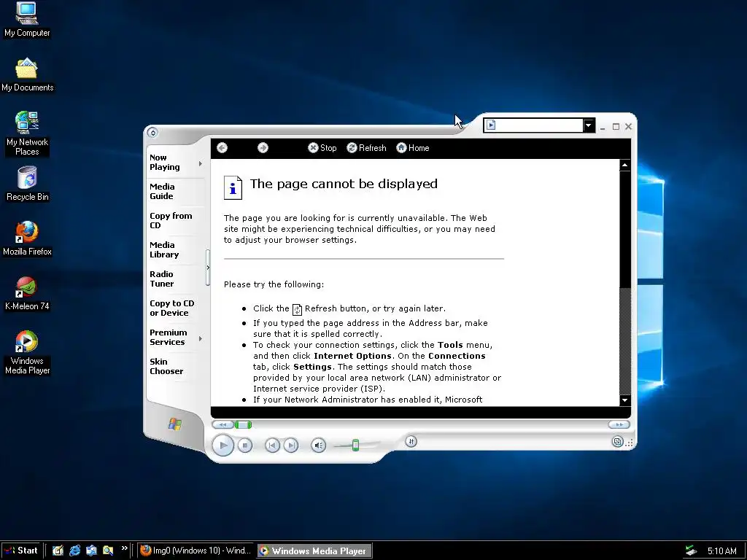Click the fast forward button by seek bar
Viewport: 747px width, 560px height.
(619, 424)
